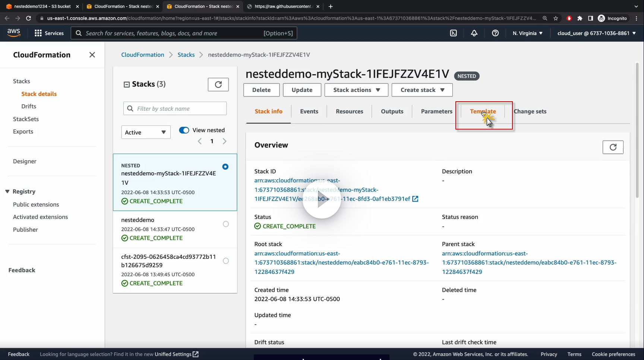Refresh the Overview panel
This screenshot has height=360, width=644.
613,147
